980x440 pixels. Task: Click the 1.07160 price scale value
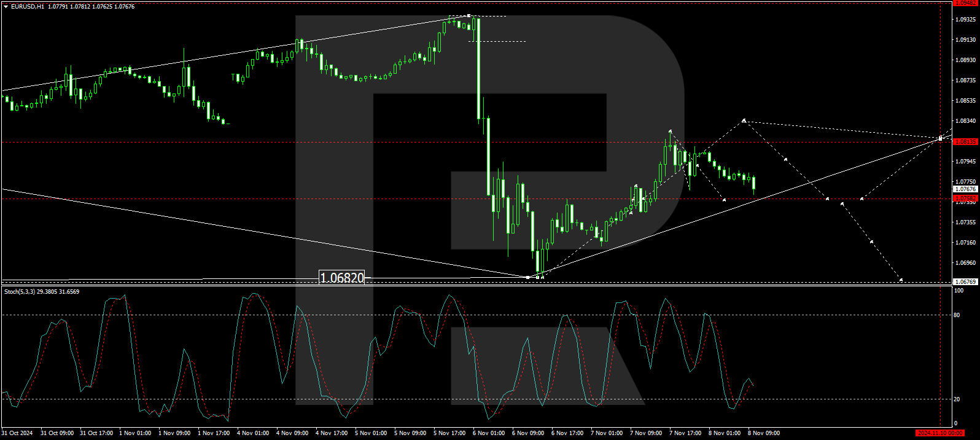(x=965, y=243)
